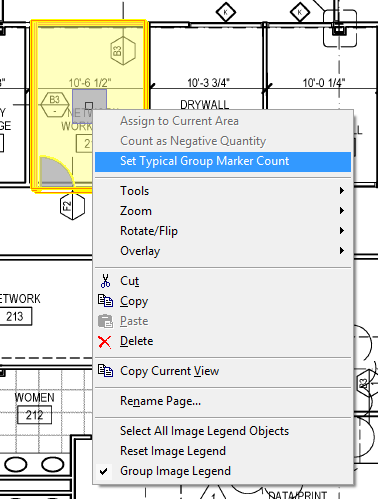Select Delete from the context menu
Screen dimensions: 378x499
tap(223, 341)
